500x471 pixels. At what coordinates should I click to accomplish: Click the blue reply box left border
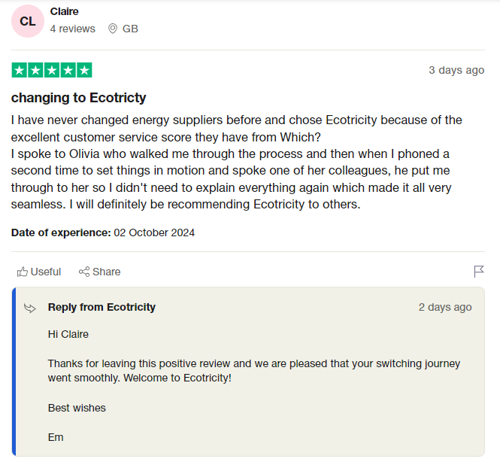tap(14, 372)
